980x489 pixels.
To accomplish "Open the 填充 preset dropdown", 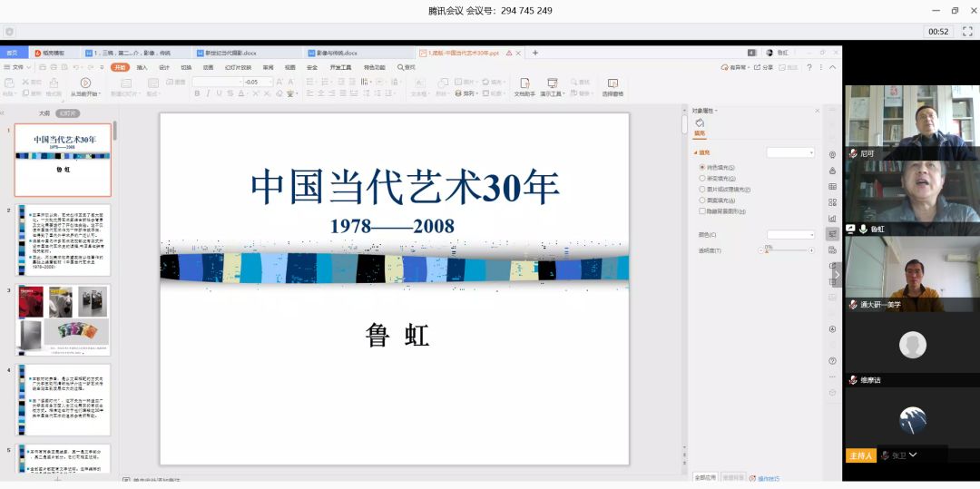I will (790, 152).
